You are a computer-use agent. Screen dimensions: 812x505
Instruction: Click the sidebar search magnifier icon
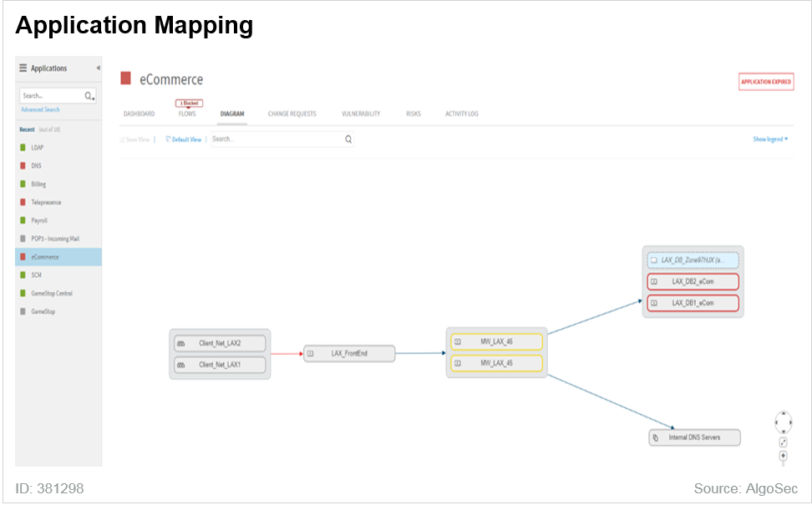[x=89, y=96]
